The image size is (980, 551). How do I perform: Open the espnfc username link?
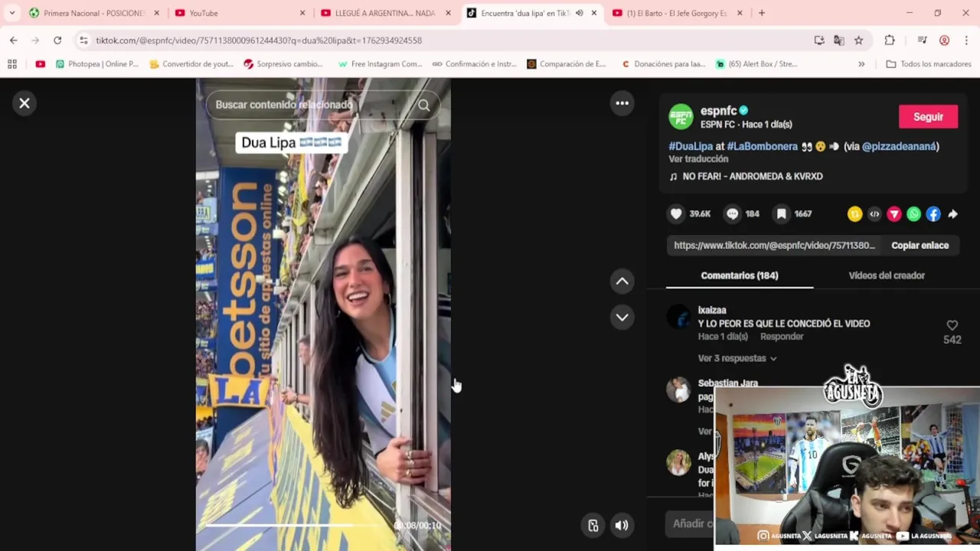(x=718, y=111)
